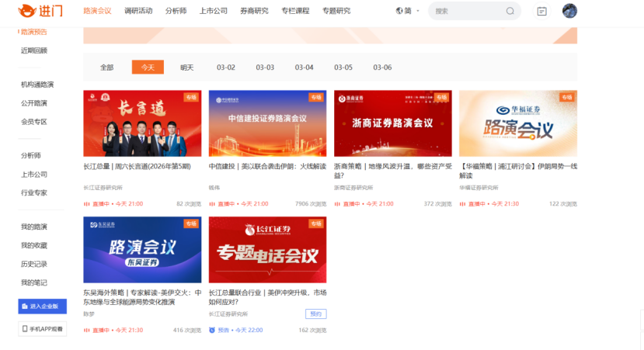Viewport: 644px width, 350px height.
Task: Click live icon under 长江总量 周六长言道
Action: [86, 204]
